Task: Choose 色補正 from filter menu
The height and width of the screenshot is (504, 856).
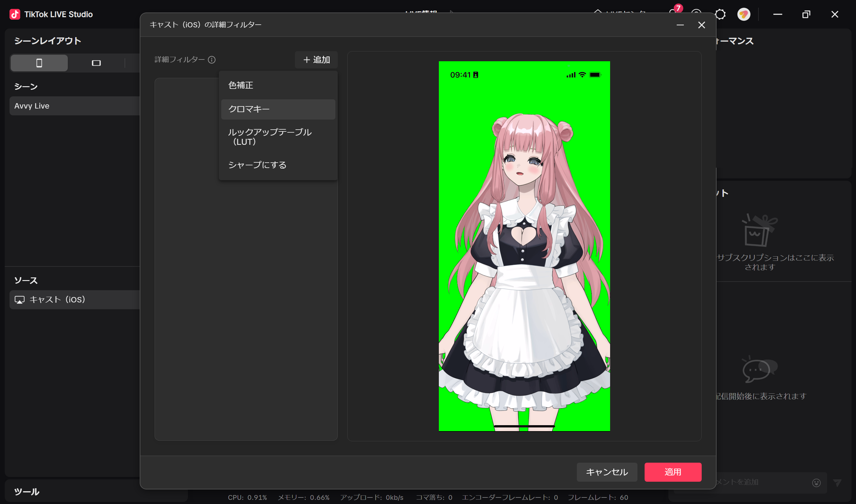Action: click(278, 85)
